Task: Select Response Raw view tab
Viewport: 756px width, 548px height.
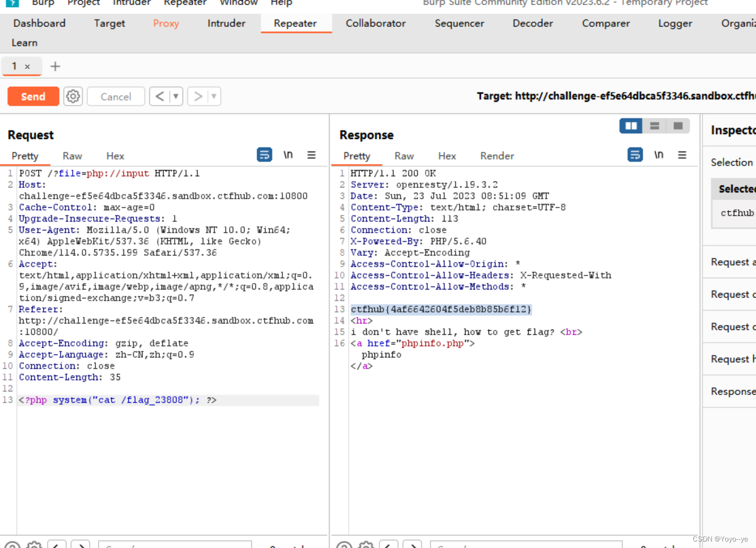Action: point(404,156)
